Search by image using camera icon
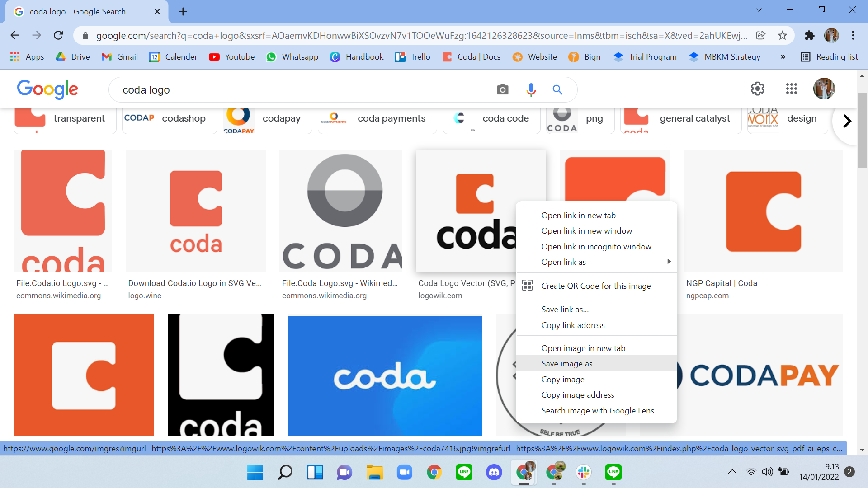Image resolution: width=868 pixels, height=488 pixels. 502,89
